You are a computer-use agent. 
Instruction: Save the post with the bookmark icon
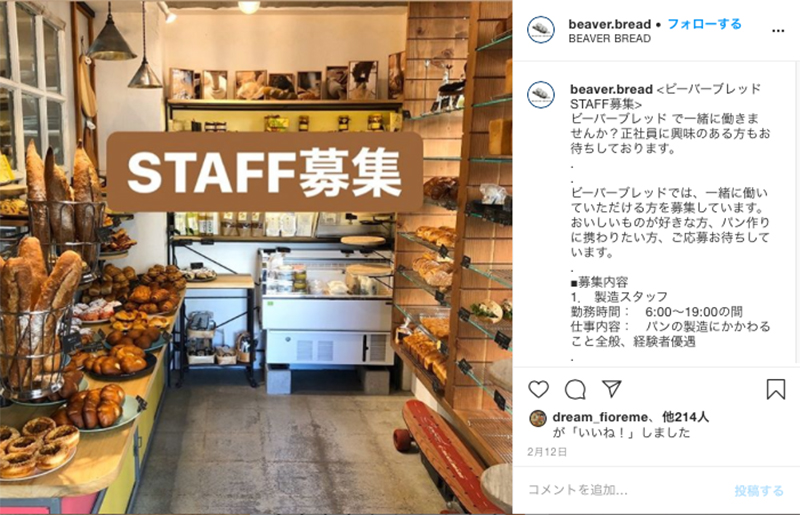(776, 389)
